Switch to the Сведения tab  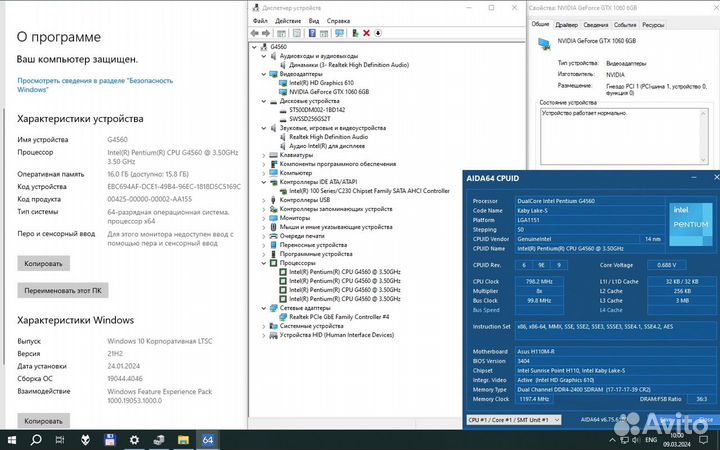pos(596,25)
